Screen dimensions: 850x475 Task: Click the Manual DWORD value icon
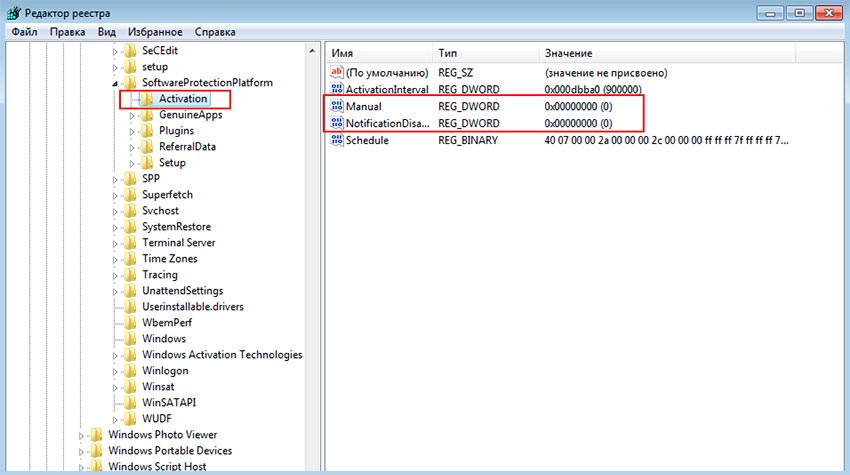336,106
